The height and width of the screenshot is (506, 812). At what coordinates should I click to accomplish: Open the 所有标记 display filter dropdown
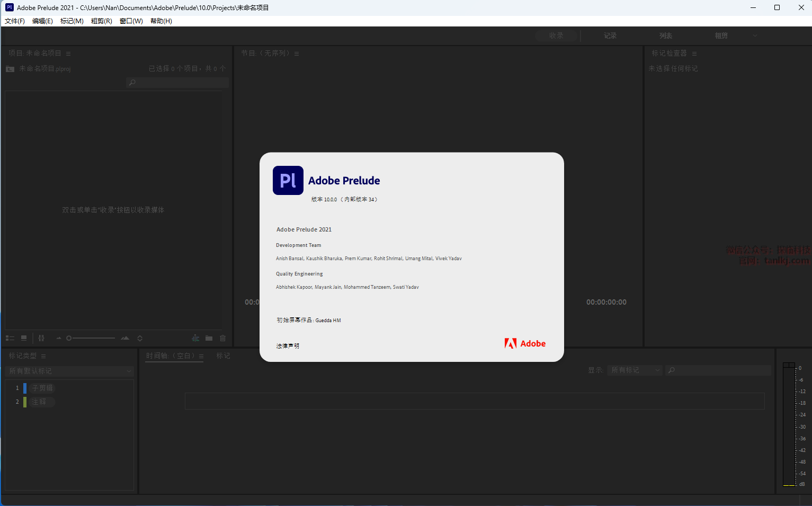point(635,370)
